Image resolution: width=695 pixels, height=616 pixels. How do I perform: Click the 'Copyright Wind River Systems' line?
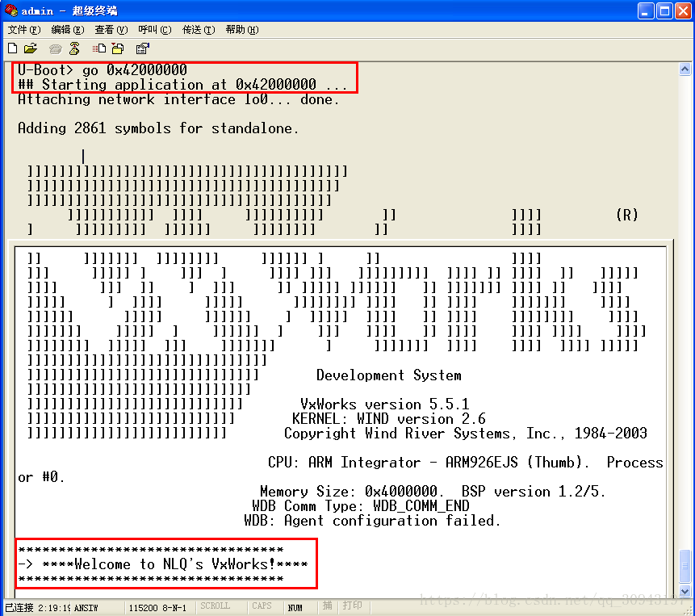466,434
